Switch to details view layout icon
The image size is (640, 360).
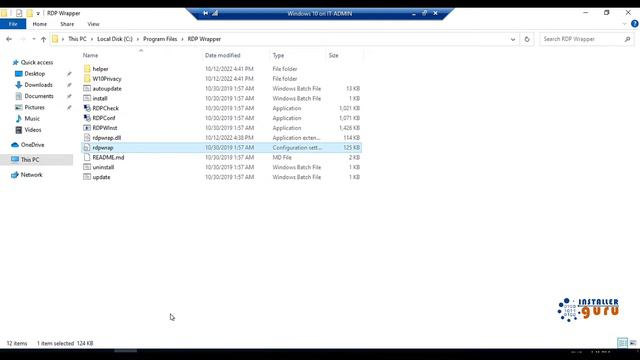click(x=622, y=343)
